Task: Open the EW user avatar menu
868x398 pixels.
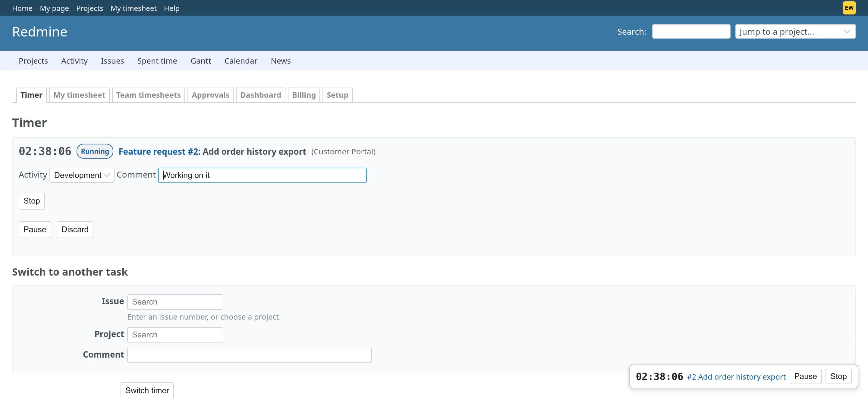Action: click(849, 8)
